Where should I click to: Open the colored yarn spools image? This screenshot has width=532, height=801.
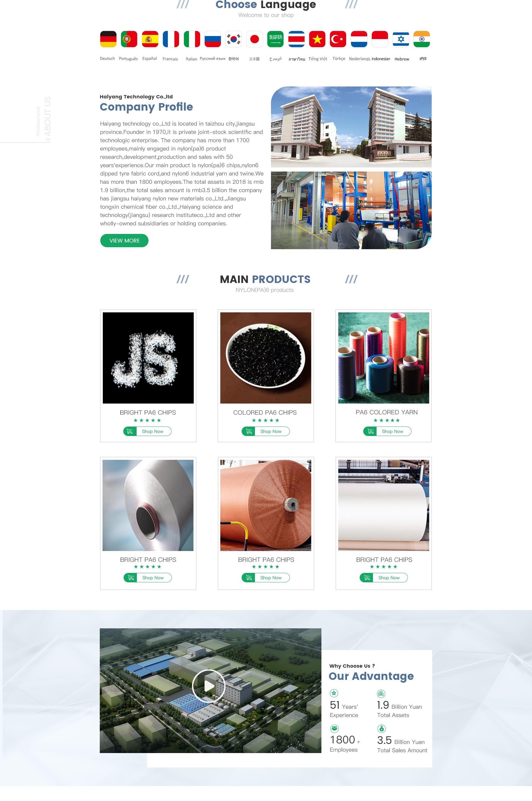coord(384,358)
